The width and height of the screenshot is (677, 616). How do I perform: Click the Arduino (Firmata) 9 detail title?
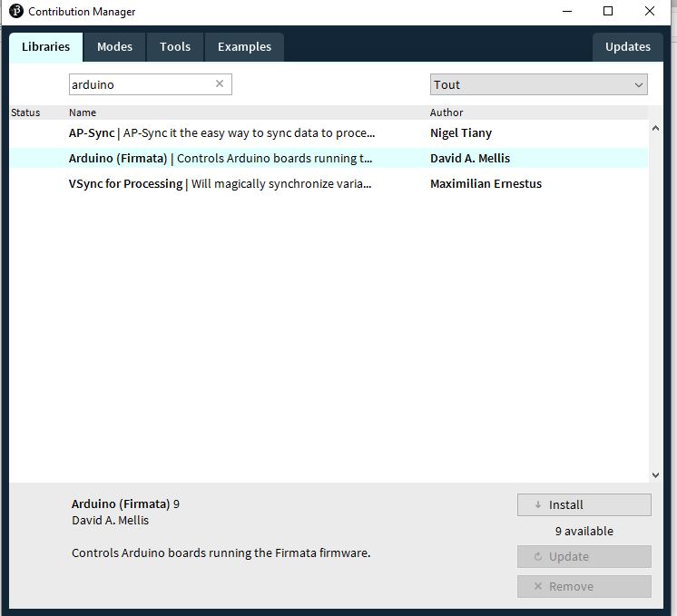pyautogui.click(x=125, y=504)
